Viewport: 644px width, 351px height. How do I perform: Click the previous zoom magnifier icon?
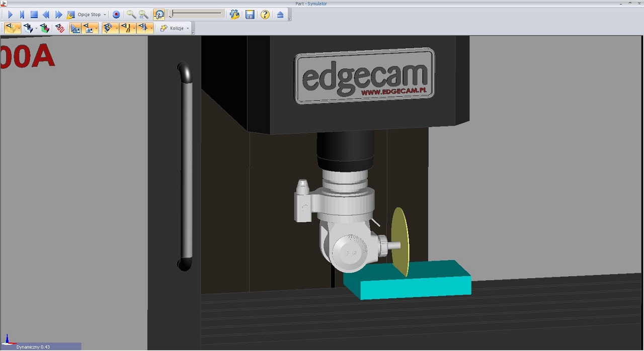pyautogui.click(x=143, y=15)
